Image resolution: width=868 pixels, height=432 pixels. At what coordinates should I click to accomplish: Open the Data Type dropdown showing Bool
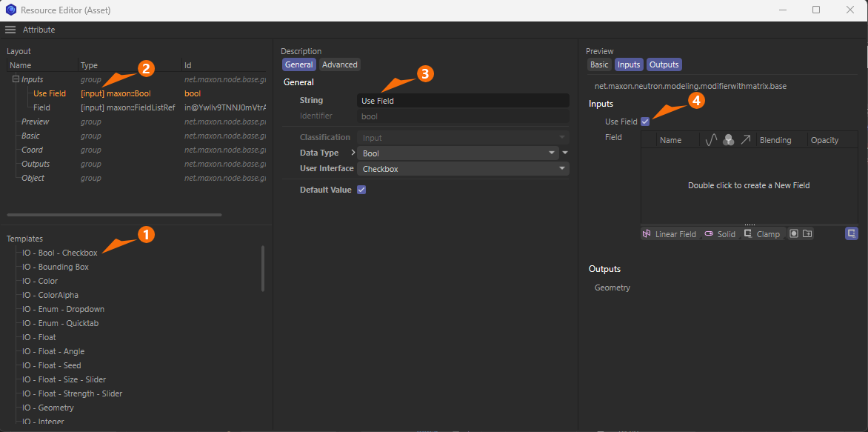(x=458, y=153)
